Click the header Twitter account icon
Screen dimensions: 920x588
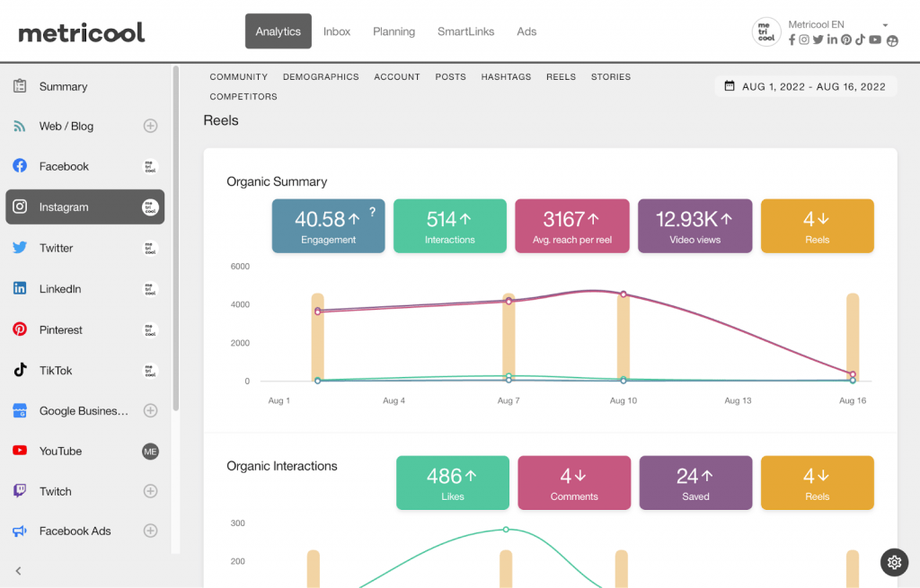coord(818,39)
